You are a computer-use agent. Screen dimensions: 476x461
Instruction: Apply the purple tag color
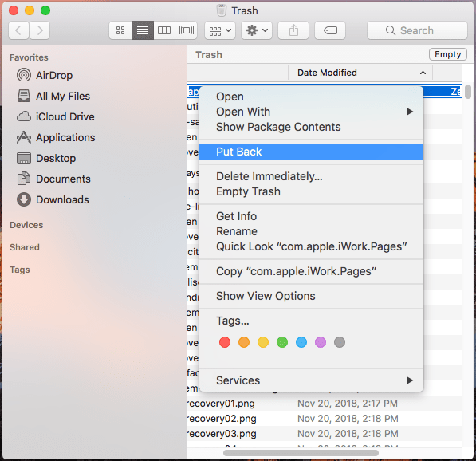[321, 342]
